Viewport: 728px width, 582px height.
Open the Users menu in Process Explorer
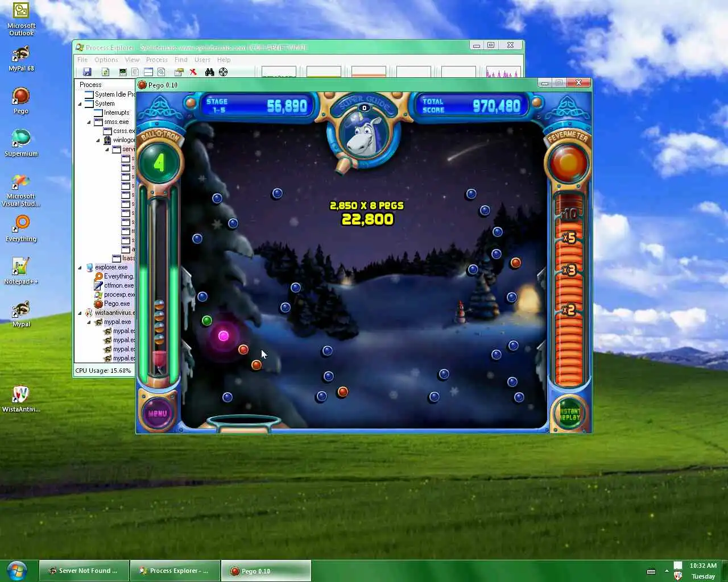(x=202, y=60)
